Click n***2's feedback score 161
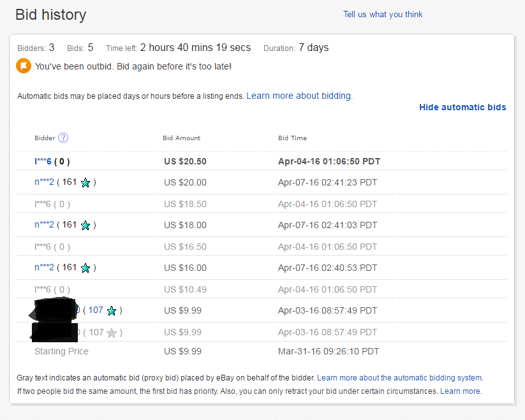525x420 pixels. (70, 182)
